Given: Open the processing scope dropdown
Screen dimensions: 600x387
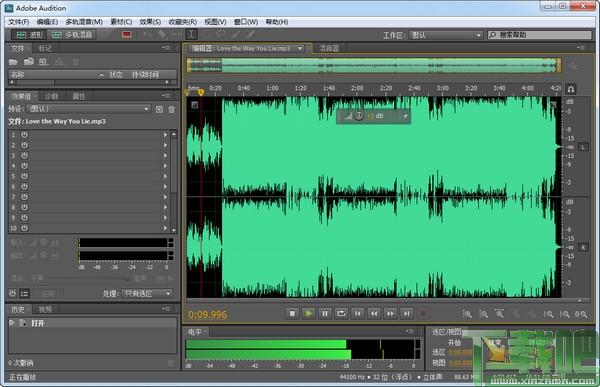Looking at the screenshot, I should point(147,294).
